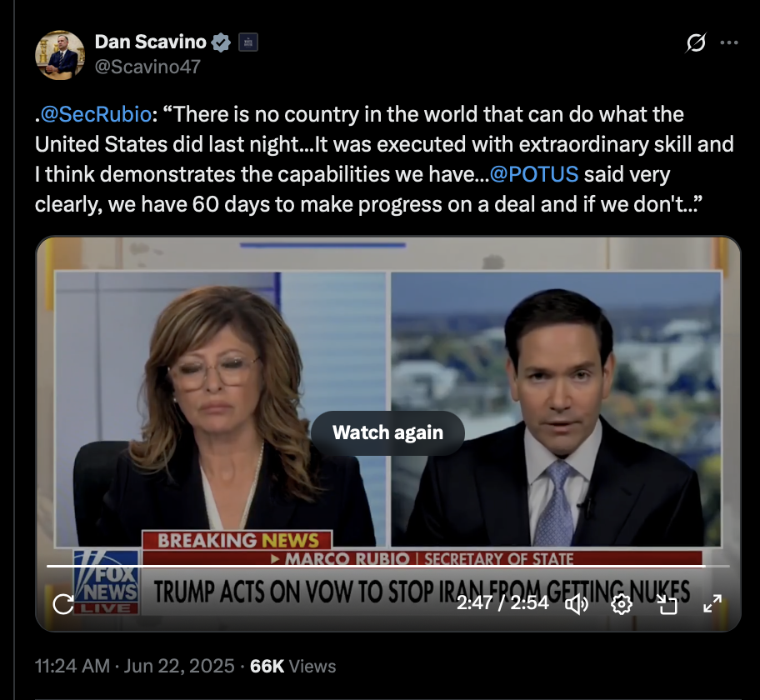Open the @POTUS mention

[x=534, y=174]
